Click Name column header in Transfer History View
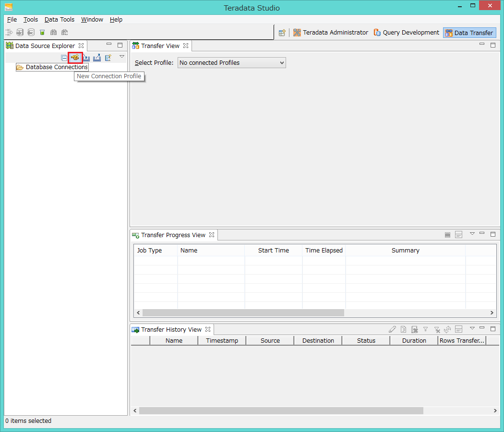 [x=174, y=341]
